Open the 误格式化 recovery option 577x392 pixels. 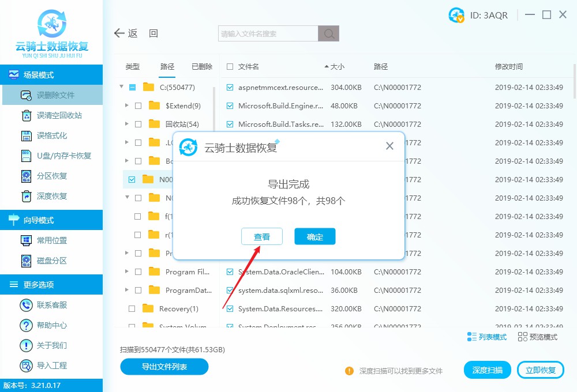[51, 135]
